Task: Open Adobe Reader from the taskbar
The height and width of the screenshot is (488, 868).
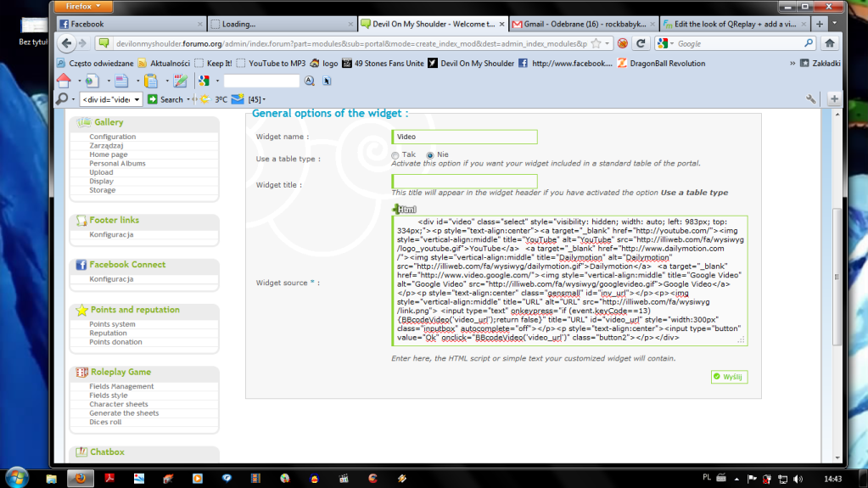Action: tap(109, 478)
